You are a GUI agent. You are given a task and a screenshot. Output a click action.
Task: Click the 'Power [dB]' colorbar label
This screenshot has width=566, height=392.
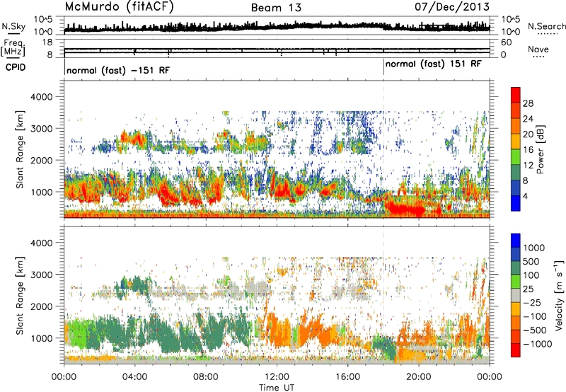540,149
